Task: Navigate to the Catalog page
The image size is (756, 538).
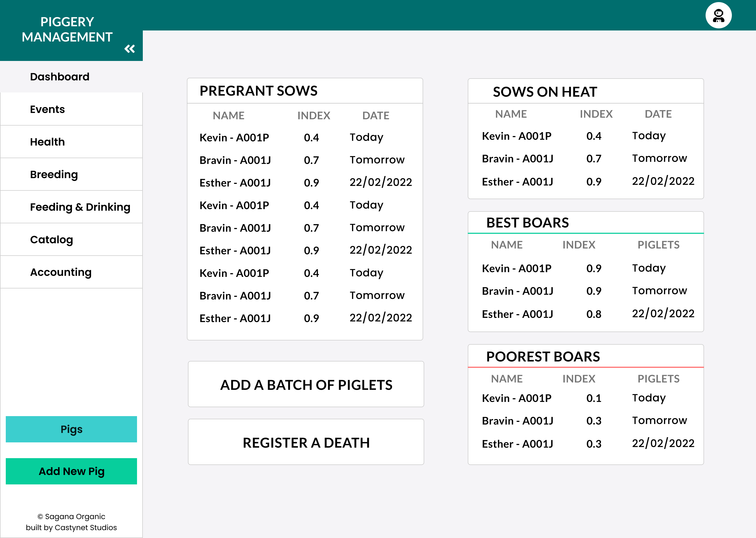Action: point(71,240)
